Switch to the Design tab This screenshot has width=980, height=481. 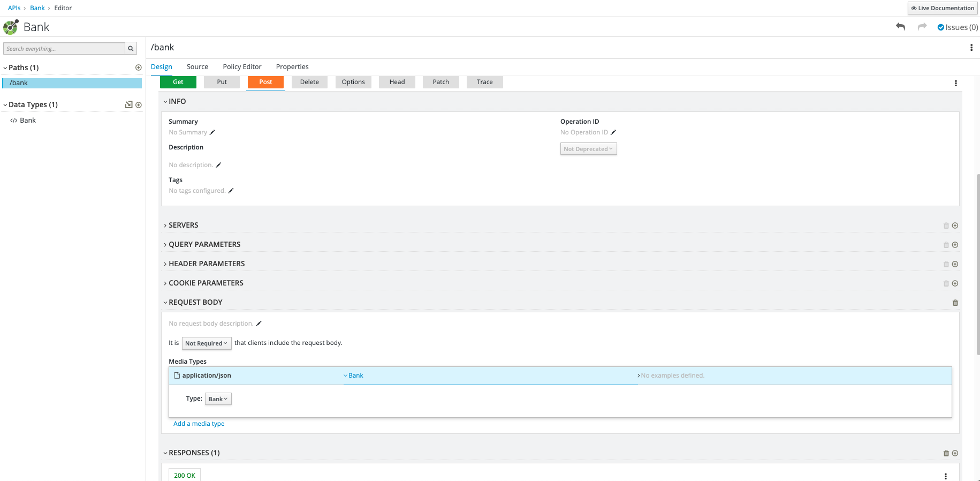162,67
